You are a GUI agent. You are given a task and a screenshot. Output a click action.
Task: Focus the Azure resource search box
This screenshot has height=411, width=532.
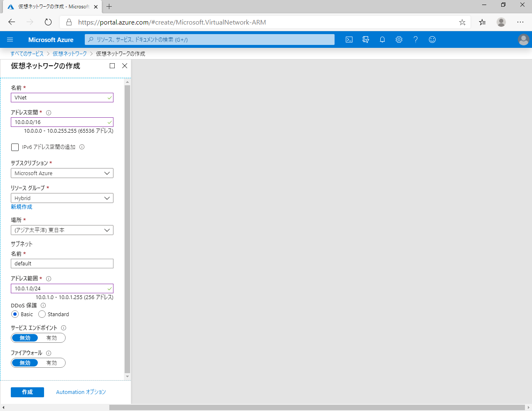pos(209,40)
